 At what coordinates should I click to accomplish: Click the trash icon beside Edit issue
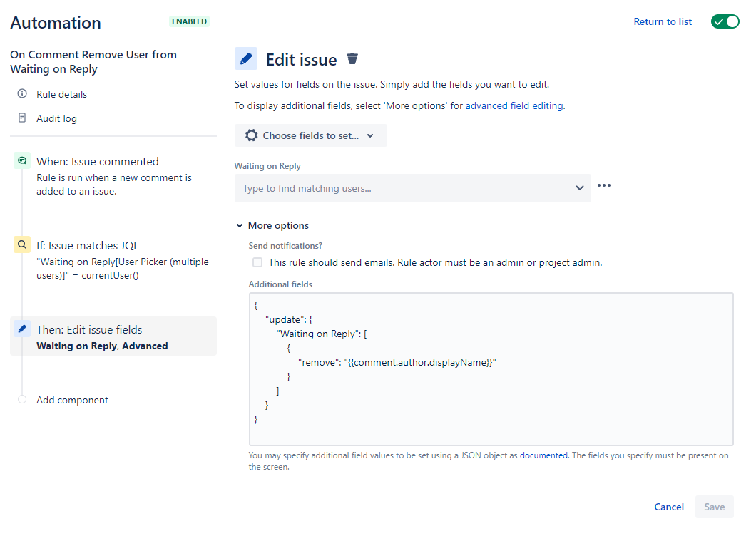[352, 58]
